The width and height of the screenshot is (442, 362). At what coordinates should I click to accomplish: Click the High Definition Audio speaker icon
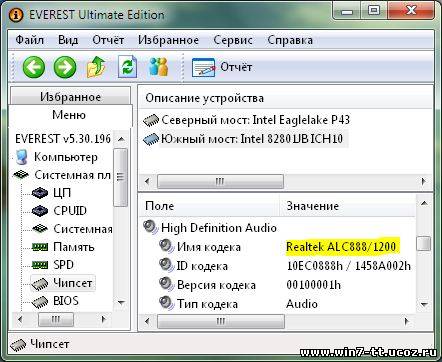click(151, 227)
